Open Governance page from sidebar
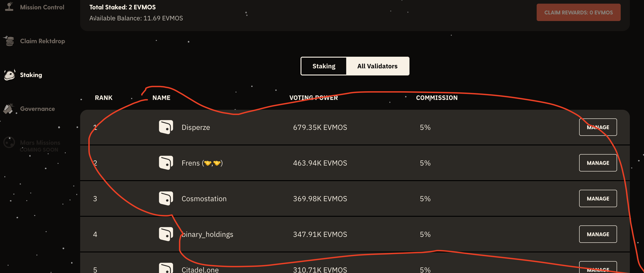Viewport: 644px width, 273px height. (x=37, y=109)
